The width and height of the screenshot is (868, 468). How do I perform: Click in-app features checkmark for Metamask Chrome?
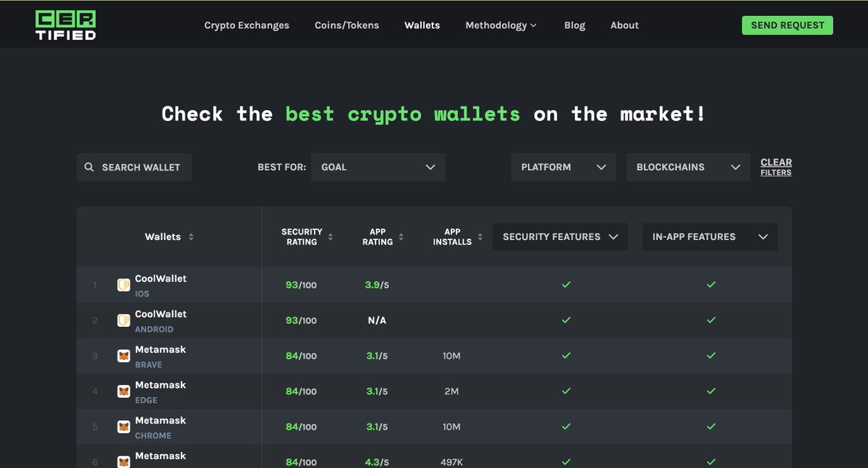click(x=711, y=427)
